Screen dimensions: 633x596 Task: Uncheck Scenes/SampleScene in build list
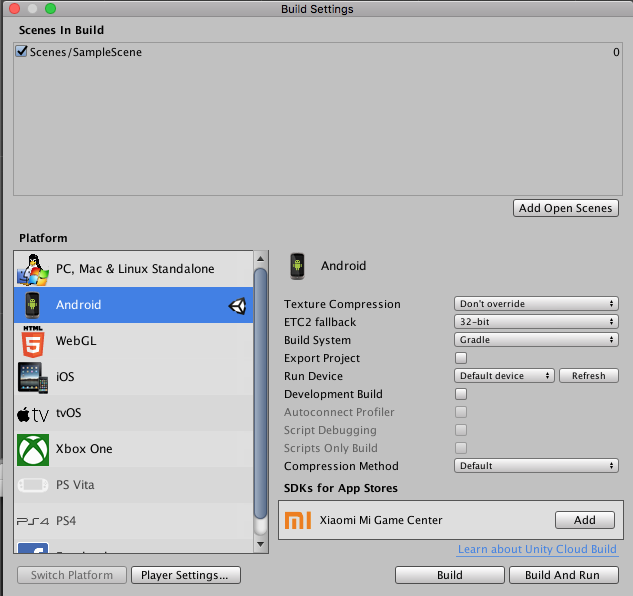(21, 51)
